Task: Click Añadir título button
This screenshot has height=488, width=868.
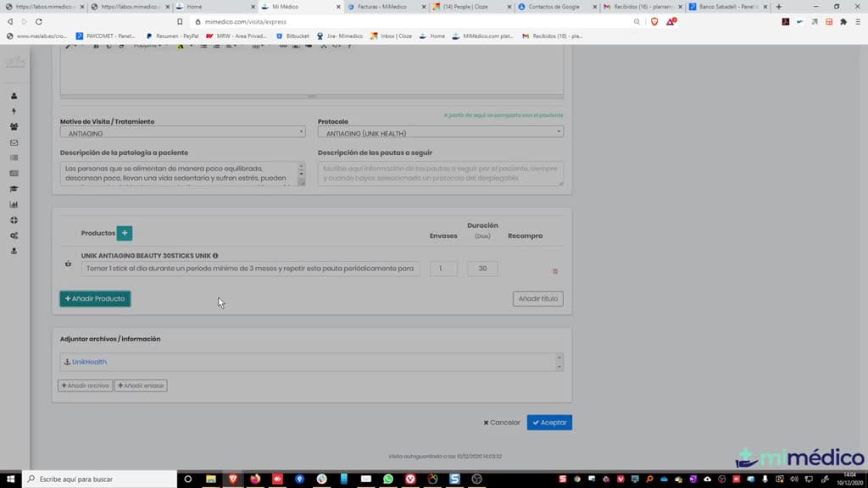Action: coord(538,299)
